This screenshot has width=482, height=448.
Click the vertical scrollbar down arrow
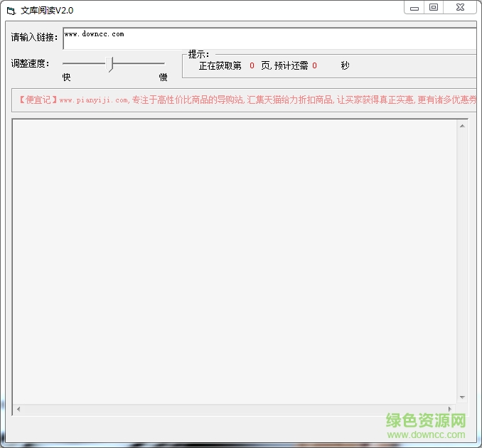pyautogui.click(x=462, y=397)
